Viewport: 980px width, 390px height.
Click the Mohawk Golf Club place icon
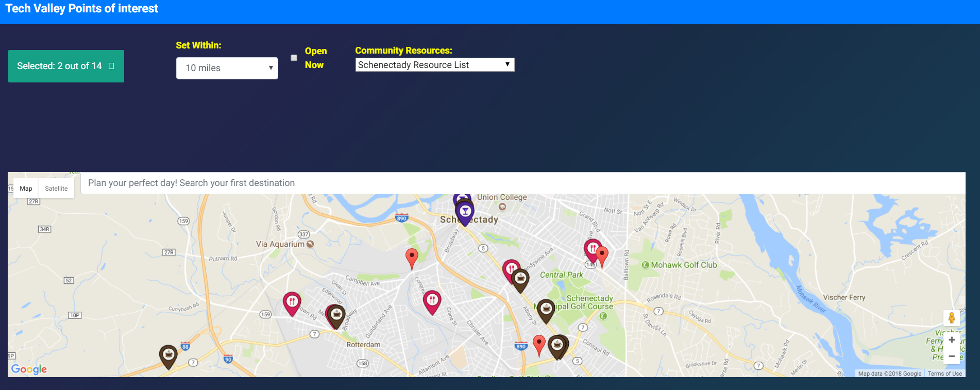click(x=646, y=265)
